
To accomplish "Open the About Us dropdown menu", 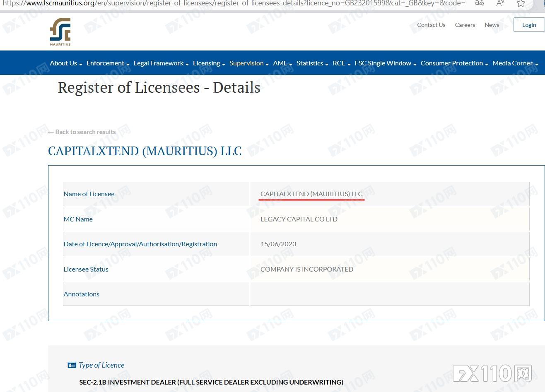I will tap(66, 63).
